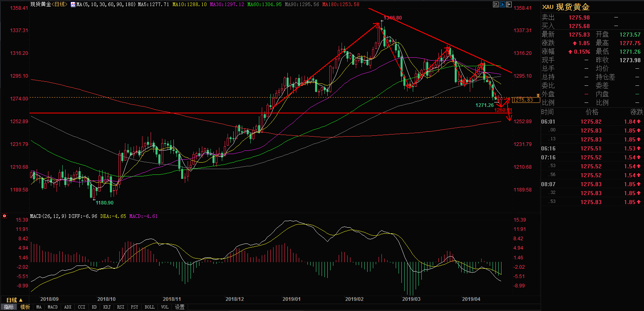This screenshot has height=311, width=644.
Task: Click the 06:16 tick row price 1275.51
Action: (x=591, y=148)
